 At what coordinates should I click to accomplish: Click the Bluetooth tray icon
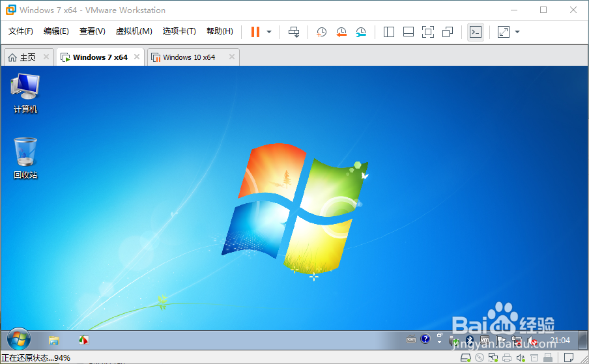click(x=469, y=341)
